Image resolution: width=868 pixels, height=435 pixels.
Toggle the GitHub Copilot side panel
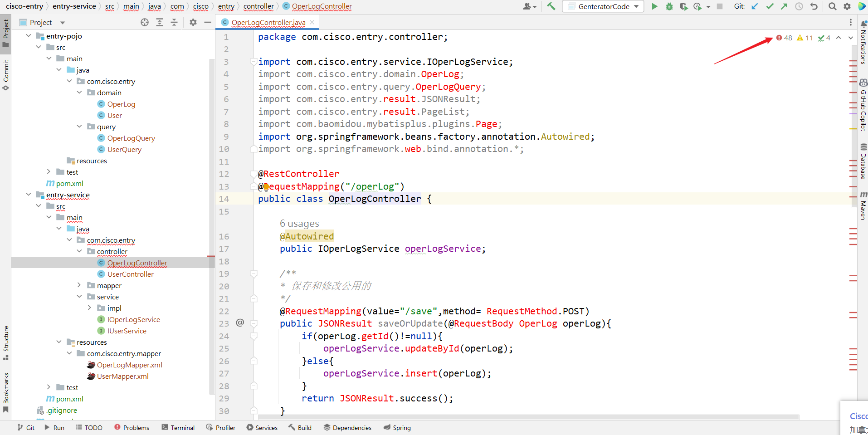point(863,105)
